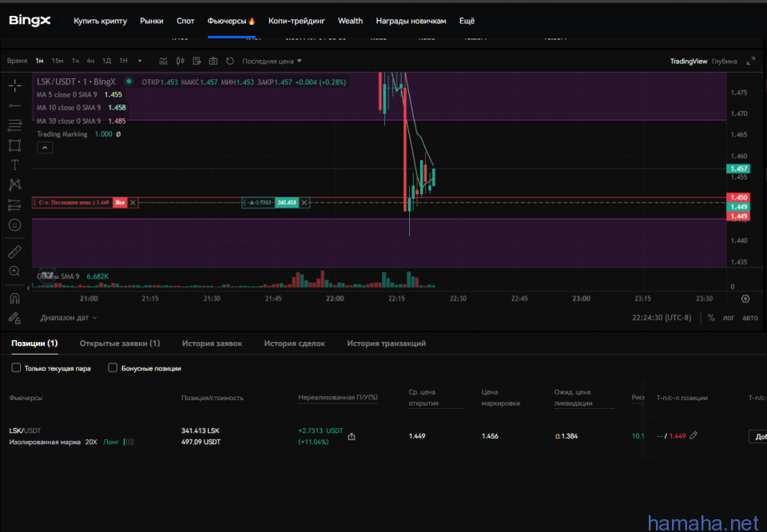767x532 pixels.
Task: Open 'Награды новичкам' menu
Action: (411, 21)
